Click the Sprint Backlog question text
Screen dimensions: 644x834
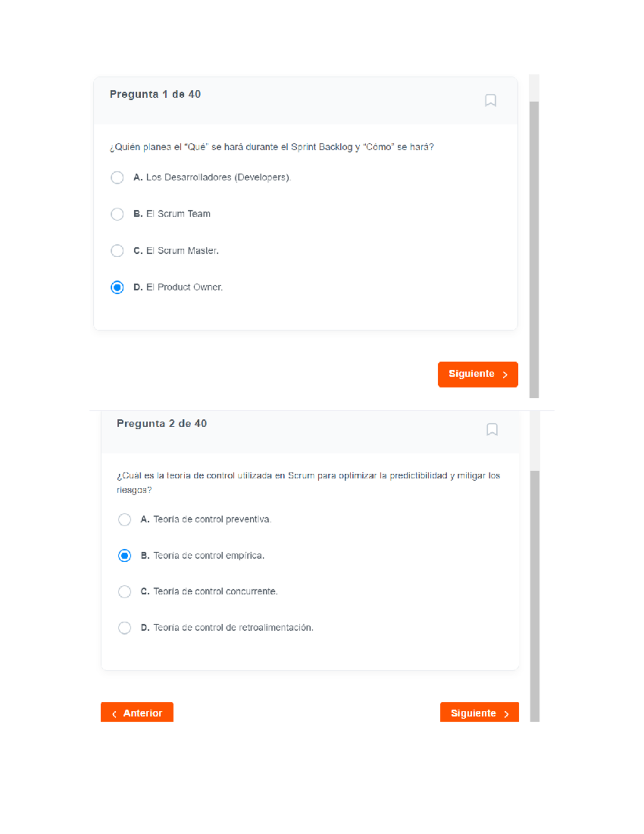coord(272,147)
